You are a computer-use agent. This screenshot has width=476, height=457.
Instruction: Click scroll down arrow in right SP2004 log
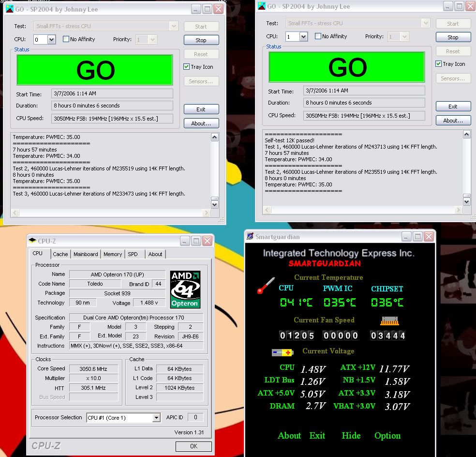[467, 201]
